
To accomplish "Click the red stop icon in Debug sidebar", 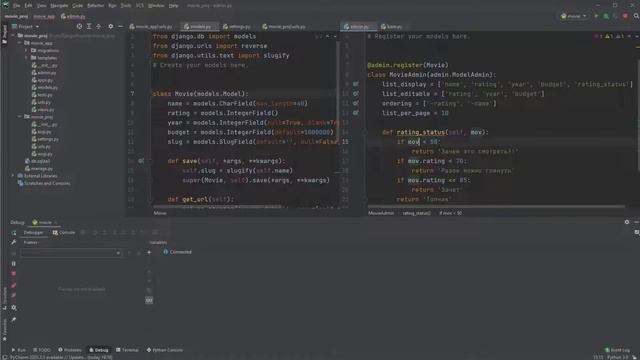I will 13,273.
